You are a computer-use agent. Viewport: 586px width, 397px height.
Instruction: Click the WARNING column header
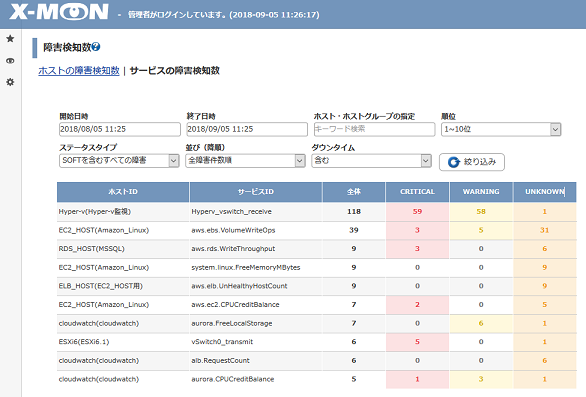[481, 192]
